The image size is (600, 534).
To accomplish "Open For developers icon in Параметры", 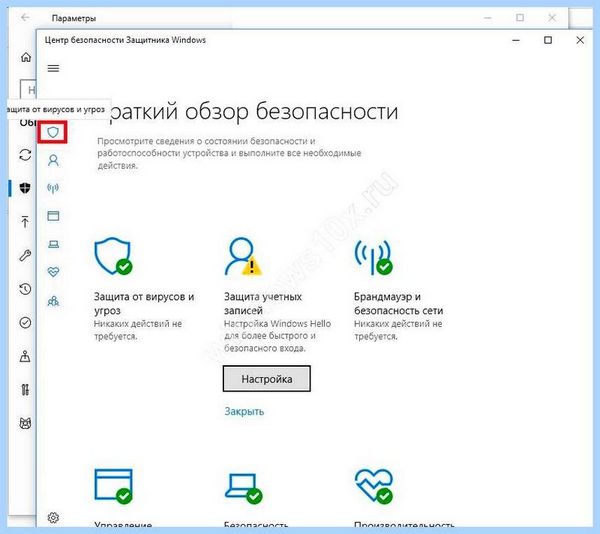I will pyautogui.click(x=25, y=390).
